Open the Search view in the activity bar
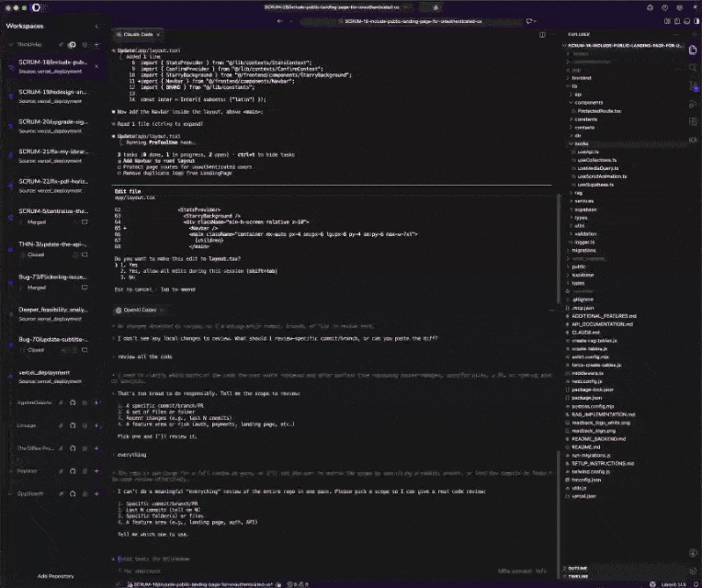 tap(693, 68)
